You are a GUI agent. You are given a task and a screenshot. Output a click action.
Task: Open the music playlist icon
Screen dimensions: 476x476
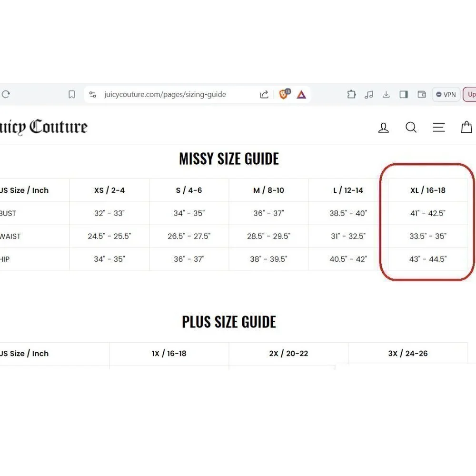coord(368,95)
